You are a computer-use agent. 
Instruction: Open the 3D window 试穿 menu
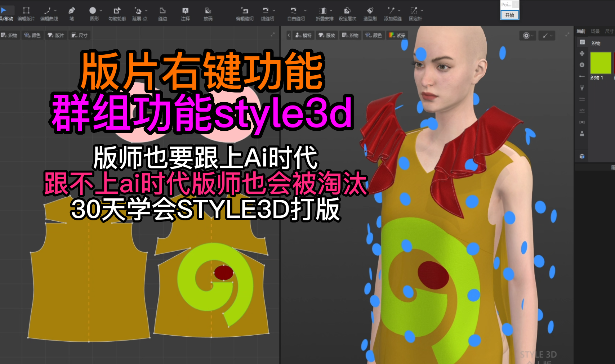click(397, 35)
